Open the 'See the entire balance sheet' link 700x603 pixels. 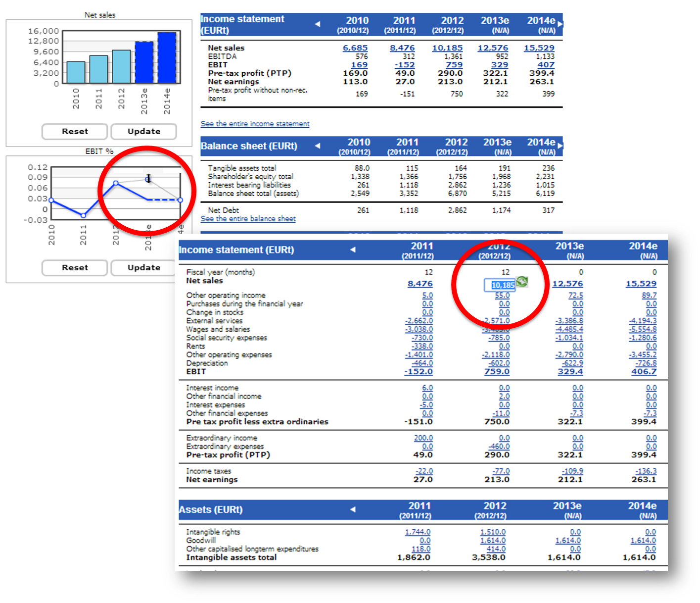[248, 219]
